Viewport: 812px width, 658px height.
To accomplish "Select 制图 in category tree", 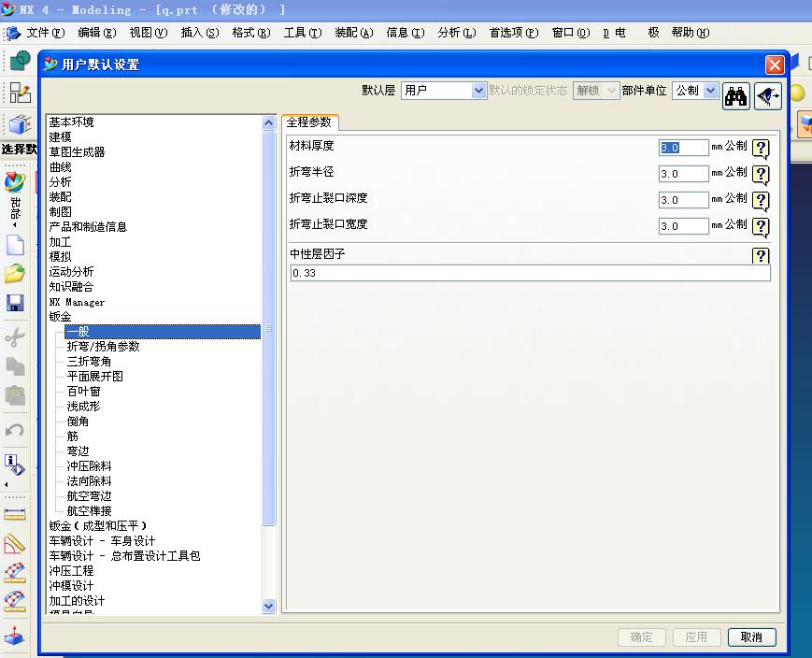I will point(60,212).
